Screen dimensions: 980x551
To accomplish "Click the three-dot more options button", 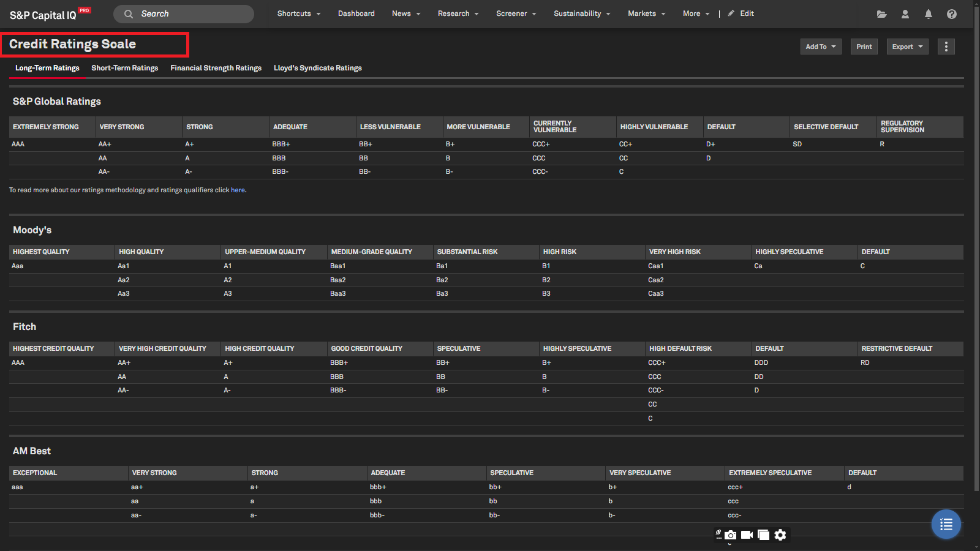I will coord(946,47).
